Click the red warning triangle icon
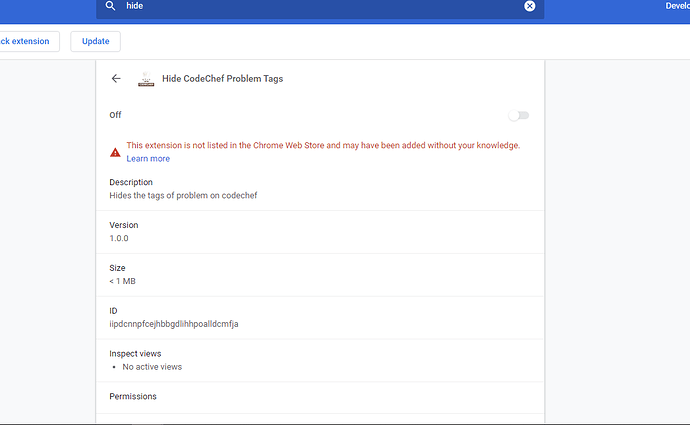The width and height of the screenshot is (690, 425). (115, 152)
